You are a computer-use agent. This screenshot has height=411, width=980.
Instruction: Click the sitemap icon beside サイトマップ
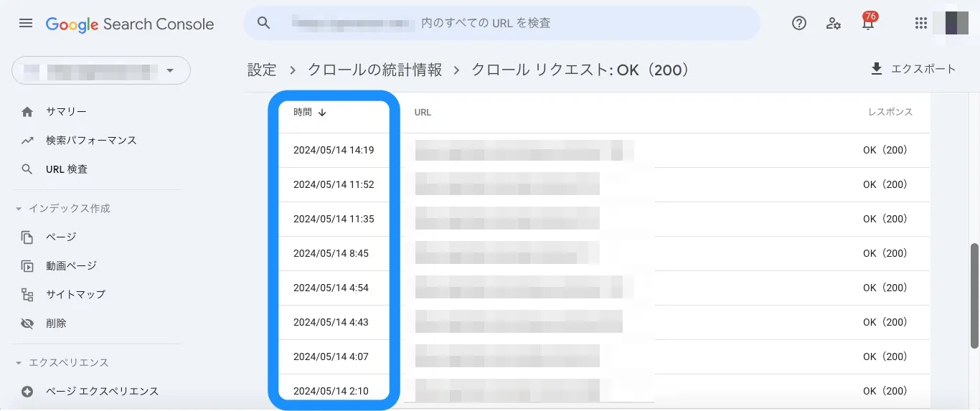[27, 295]
